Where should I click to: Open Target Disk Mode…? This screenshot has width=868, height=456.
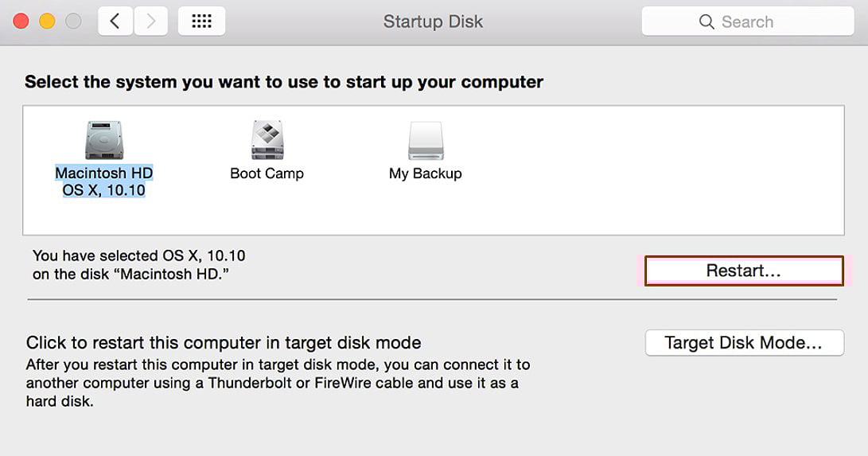pos(743,343)
